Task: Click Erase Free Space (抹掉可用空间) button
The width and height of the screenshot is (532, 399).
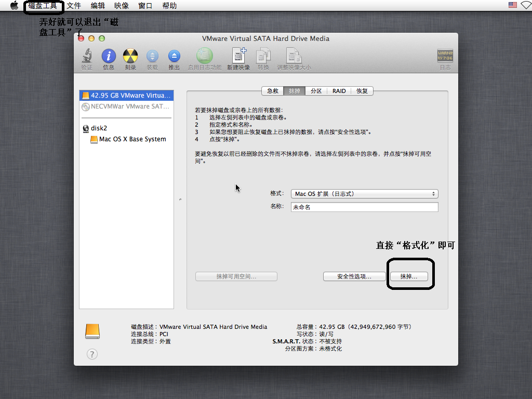Action: click(236, 276)
